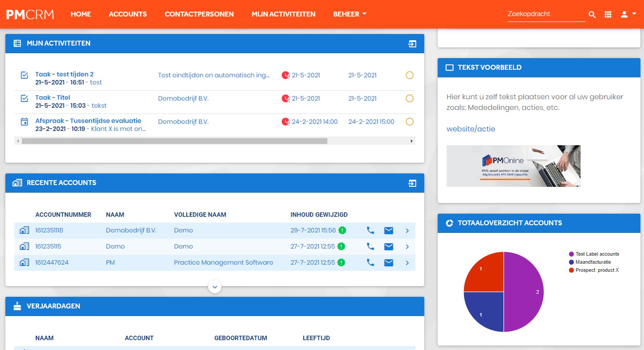Click purple Test Label accounts legend swatch
This screenshot has height=350, width=644.
point(571,254)
